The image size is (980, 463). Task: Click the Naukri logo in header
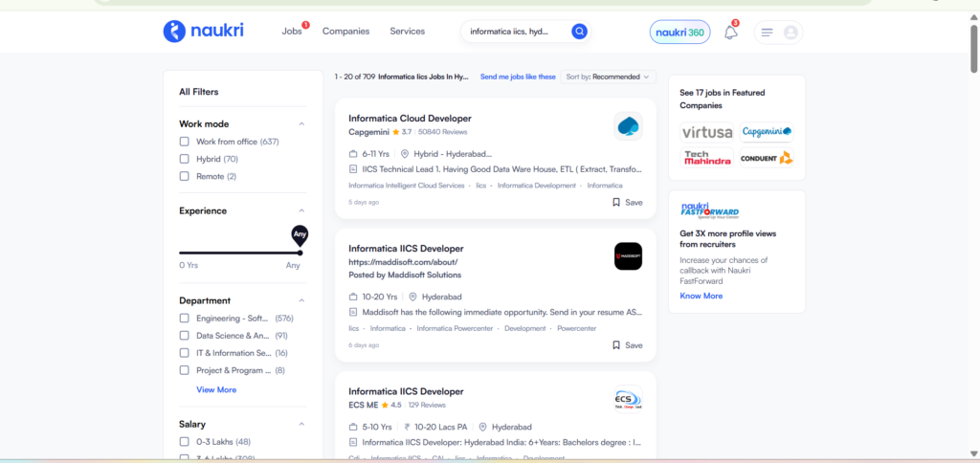pyautogui.click(x=203, y=31)
